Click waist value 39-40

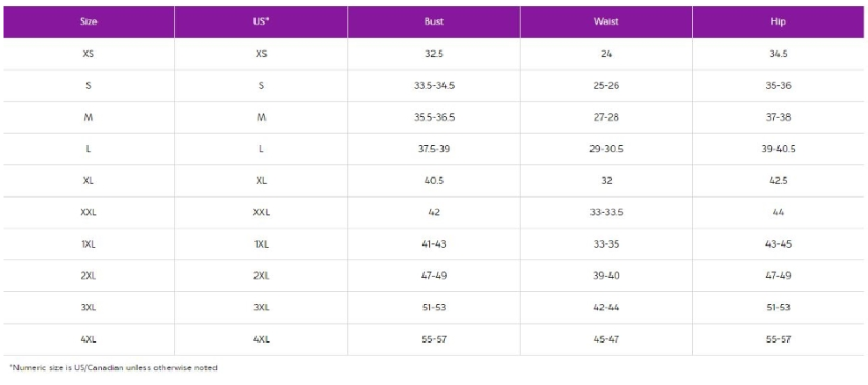pos(606,275)
